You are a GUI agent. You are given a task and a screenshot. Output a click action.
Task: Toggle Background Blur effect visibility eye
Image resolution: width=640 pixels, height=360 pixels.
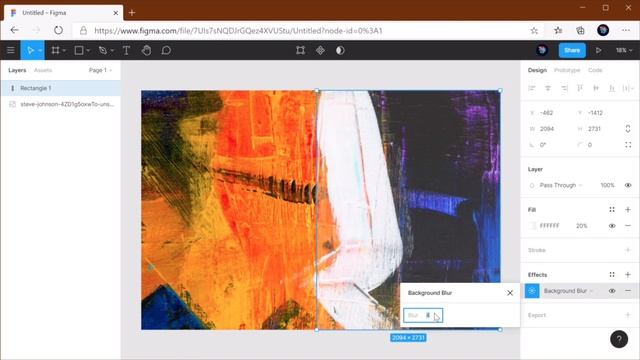pos(612,291)
